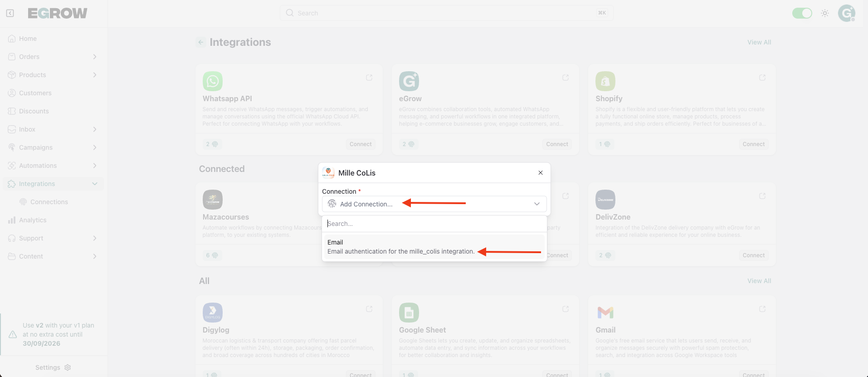Screen dimensions: 868x377
Task: Click the Whatsapp API app icon
Action: coord(213,81)
